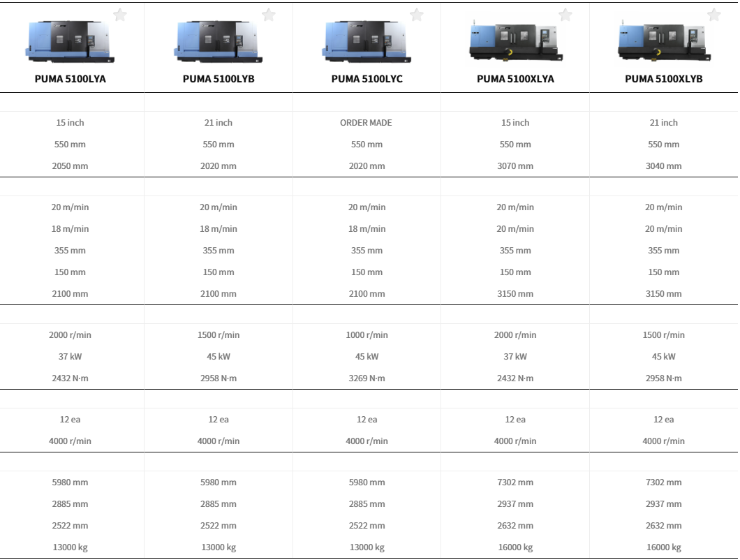The width and height of the screenshot is (740, 560).
Task: Mark PUMA 5100LYC with its star icon
Action: pos(417,15)
